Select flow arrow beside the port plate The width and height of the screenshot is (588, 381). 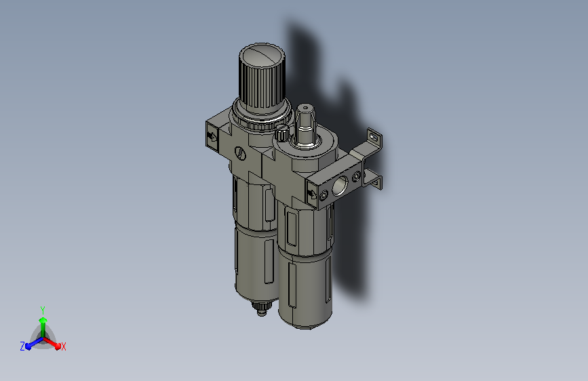pos(312,194)
